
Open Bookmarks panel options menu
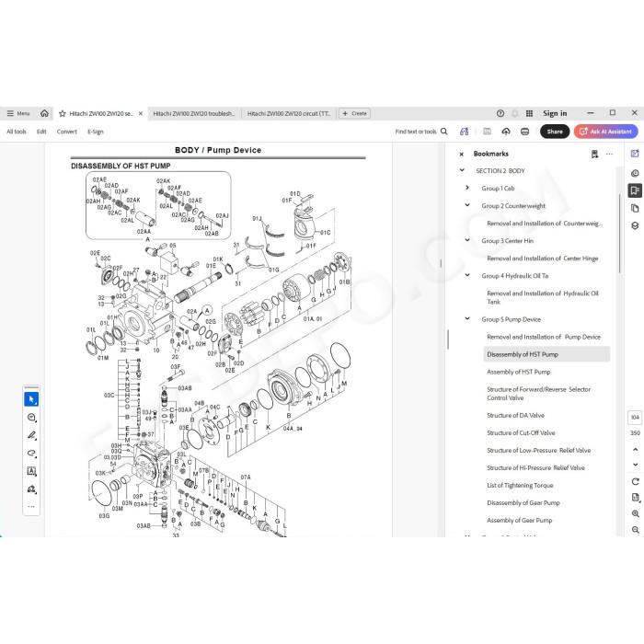[609, 154]
